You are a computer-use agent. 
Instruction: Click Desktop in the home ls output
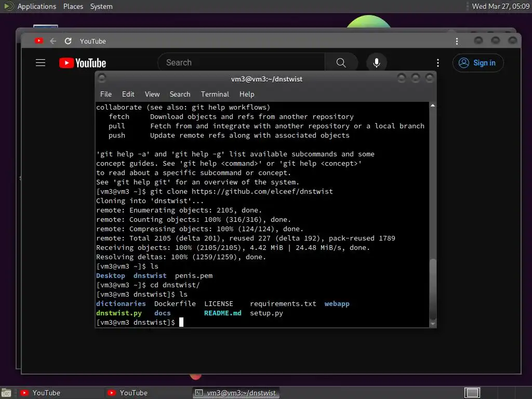tap(110, 275)
